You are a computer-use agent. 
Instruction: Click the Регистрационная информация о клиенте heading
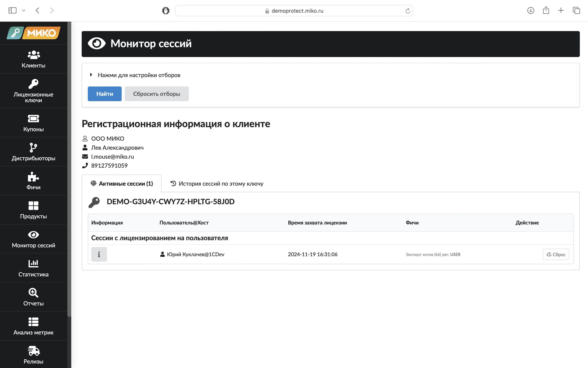coord(176,124)
